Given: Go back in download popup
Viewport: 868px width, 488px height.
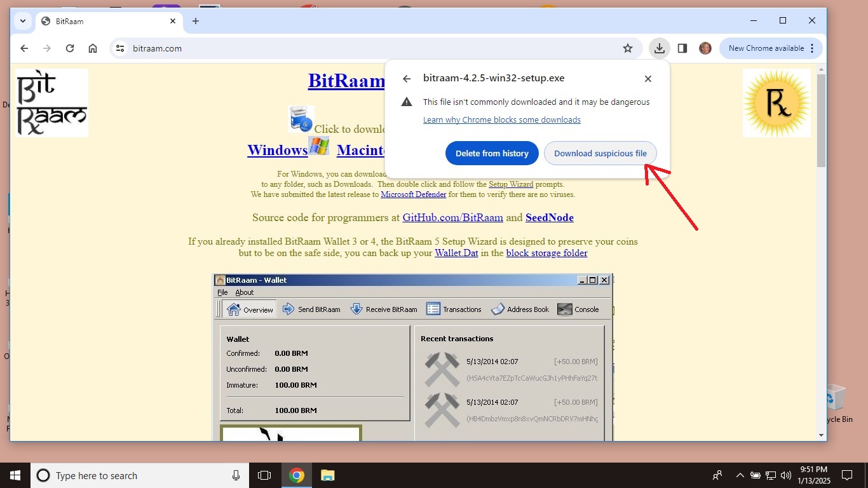Looking at the screenshot, I should (x=407, y=79).
